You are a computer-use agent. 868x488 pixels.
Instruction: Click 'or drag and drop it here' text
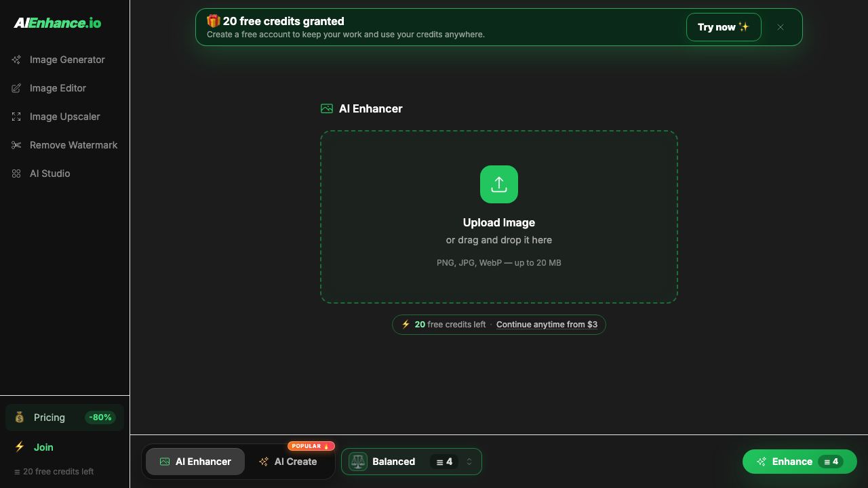[x=499, y=240]
